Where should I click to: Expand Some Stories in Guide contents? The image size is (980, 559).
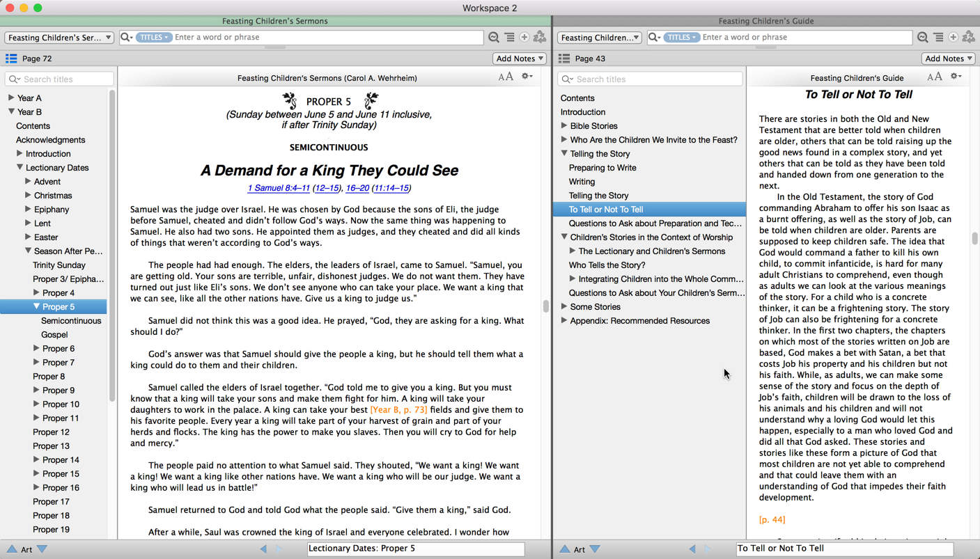point(564,307)
